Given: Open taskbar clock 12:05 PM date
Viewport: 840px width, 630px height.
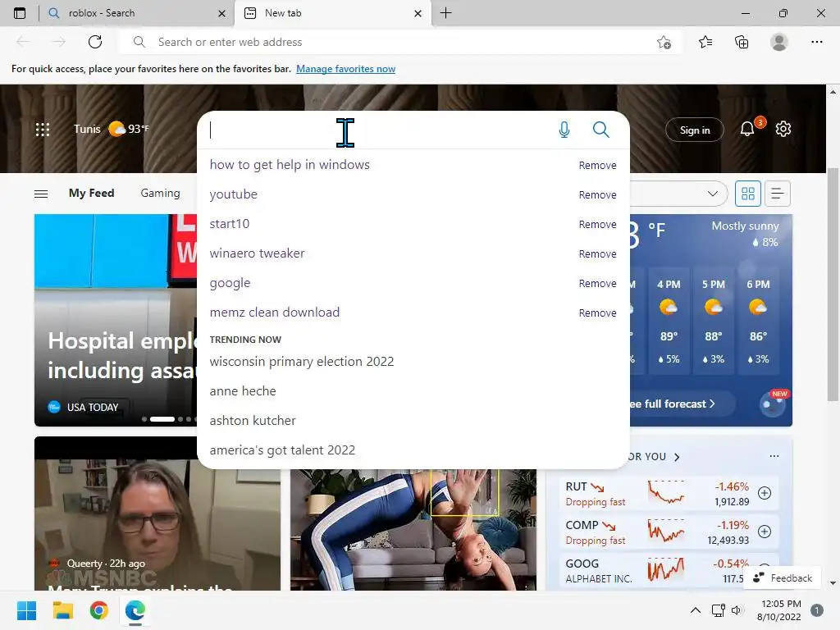Looking at the screenshot, I should pyautogui.click(x=779, y=610).
